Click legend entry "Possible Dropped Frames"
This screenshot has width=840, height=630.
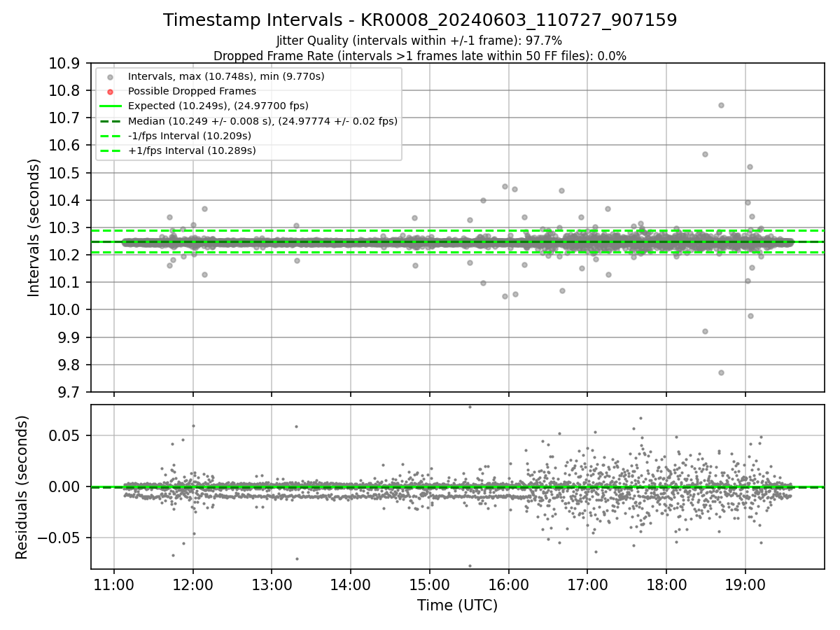click(x=192, y=91)
